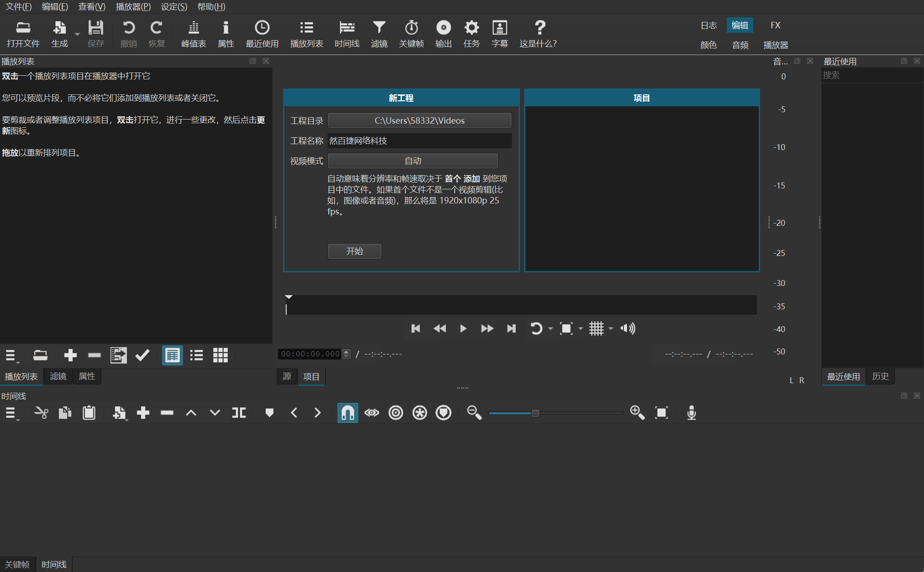Image resolution: width=924 pixels, height=572 pixels.
Task: Click the timecode stepper arrows
Action: [346, 354]
